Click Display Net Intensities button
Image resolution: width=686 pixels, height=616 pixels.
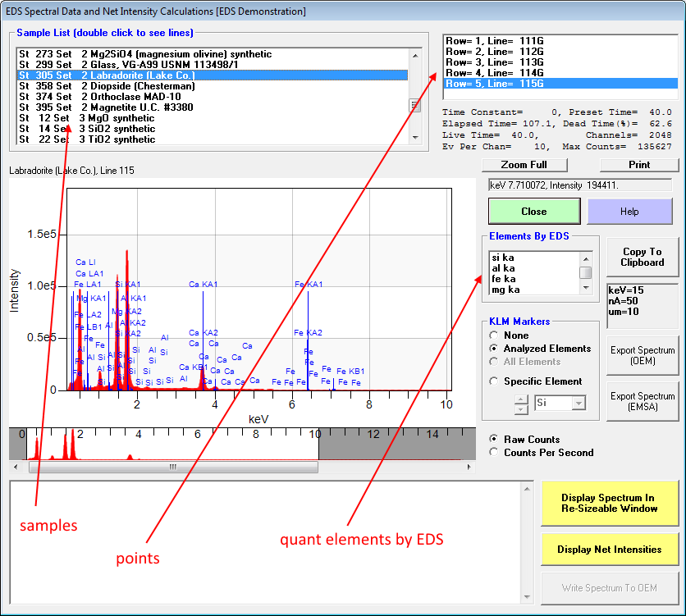(x=609, y=550)
